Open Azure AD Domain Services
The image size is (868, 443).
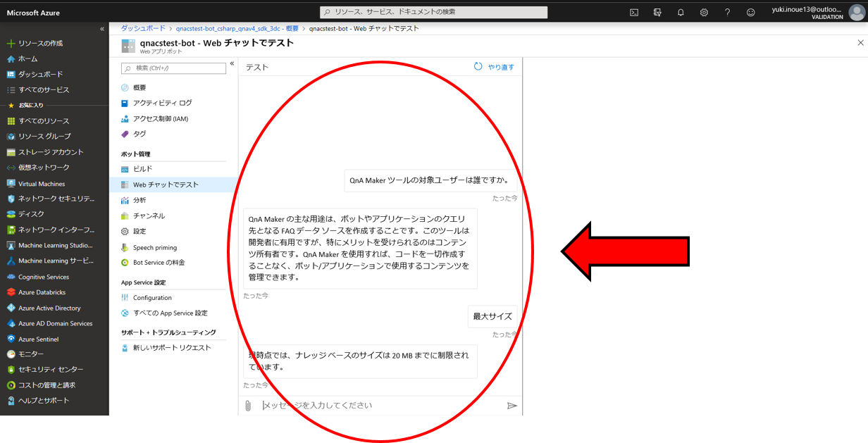(x=54, y=323)
